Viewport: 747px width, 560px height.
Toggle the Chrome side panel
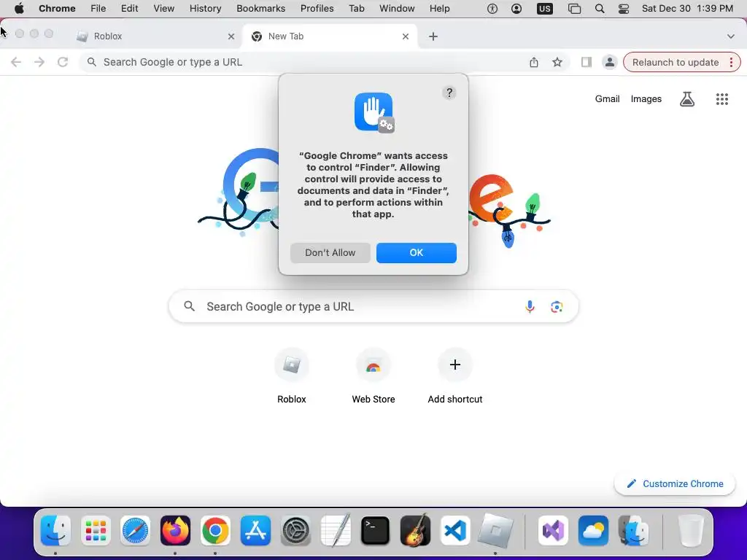pyautogui.click(x=586, y=62)
